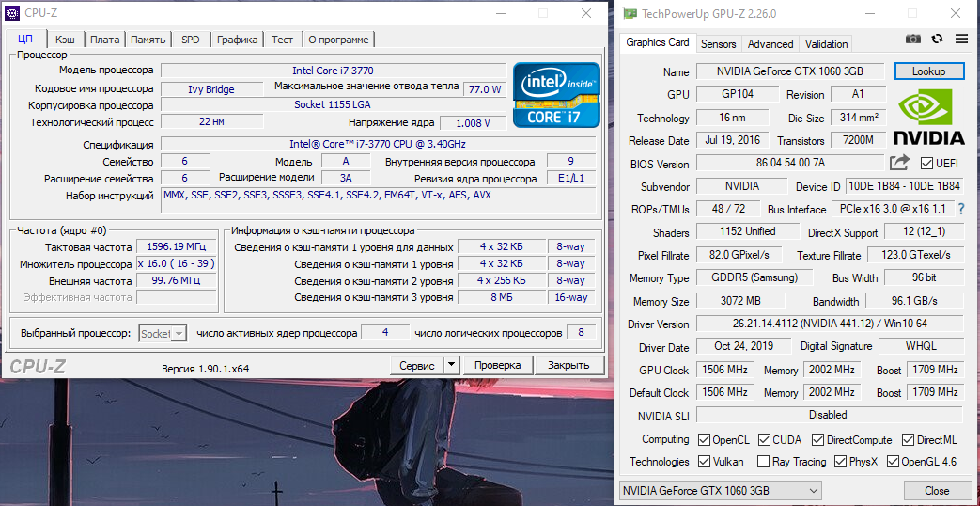Open the Сервис dropdown arrow
This screenshot has width=980, height=506.
[452, 365]
